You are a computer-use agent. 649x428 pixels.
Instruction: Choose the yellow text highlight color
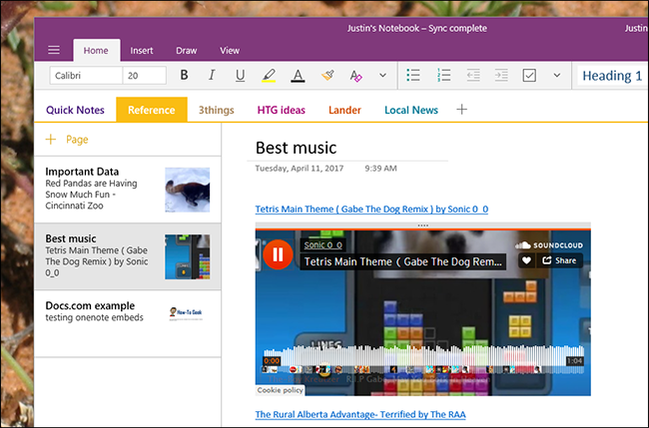point(268,75)
